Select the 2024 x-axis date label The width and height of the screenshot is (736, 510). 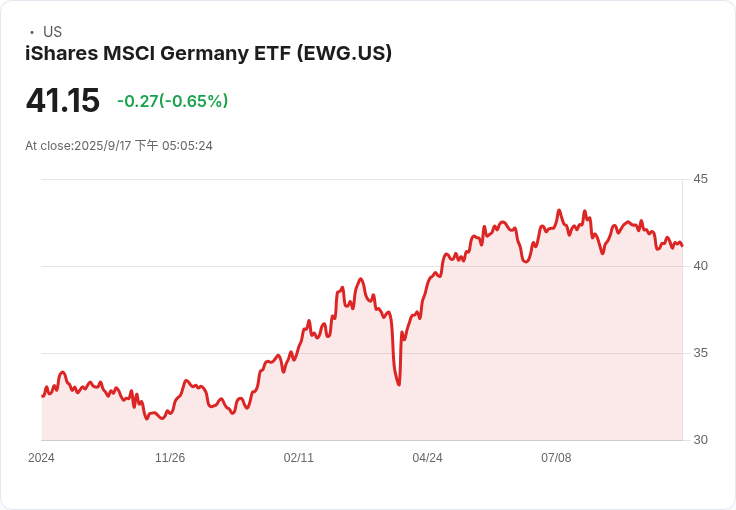pyautogui.click(x=41, y=458)
